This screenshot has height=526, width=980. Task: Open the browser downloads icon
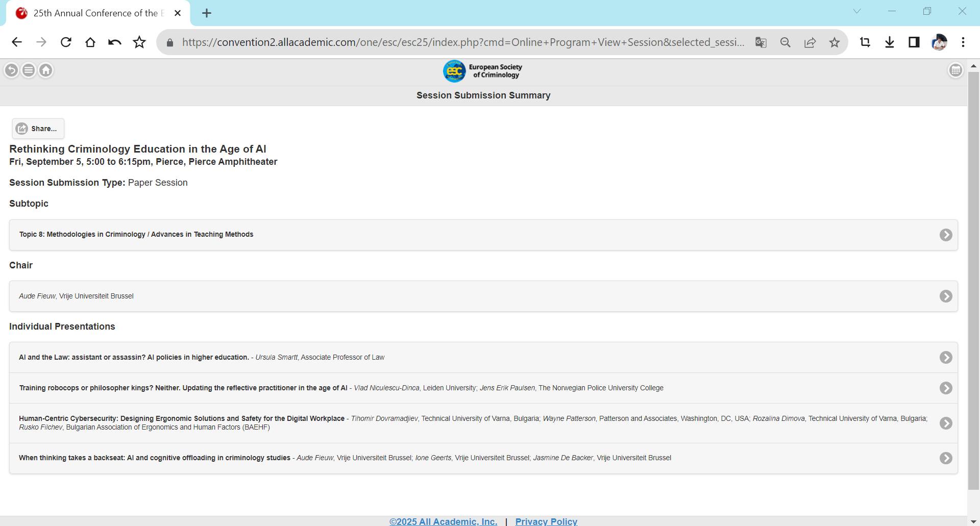[x=890, y=42]
